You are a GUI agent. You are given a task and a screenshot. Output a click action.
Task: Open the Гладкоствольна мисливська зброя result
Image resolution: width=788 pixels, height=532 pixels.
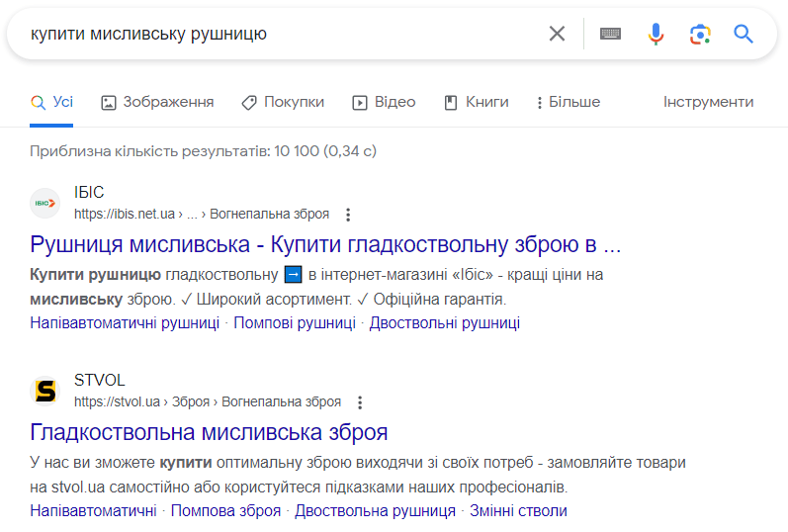(x=209, y=432)
